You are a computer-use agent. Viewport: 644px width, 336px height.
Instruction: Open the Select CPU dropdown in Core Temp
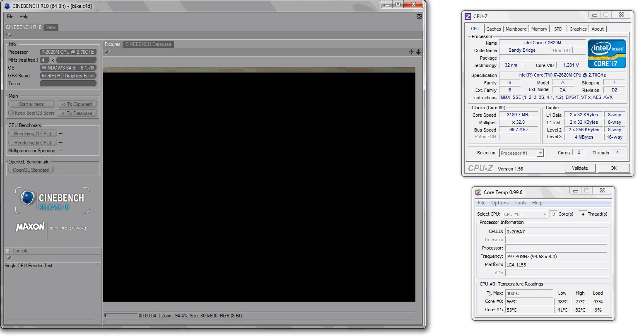526,214
